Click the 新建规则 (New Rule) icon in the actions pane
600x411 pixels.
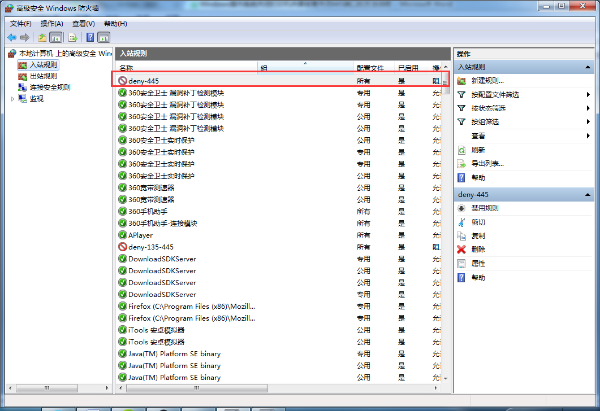pos(461,81)
